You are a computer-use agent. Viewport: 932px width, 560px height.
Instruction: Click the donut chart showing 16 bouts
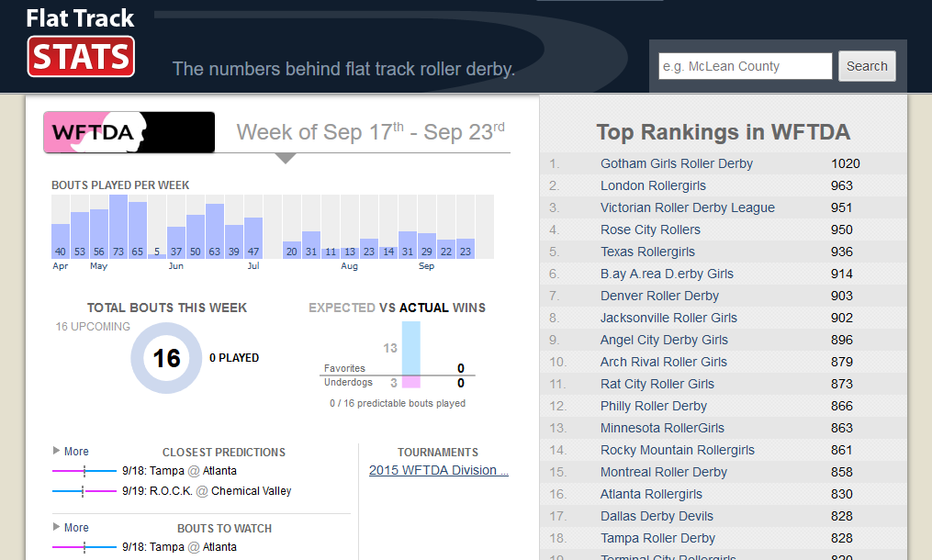(166, 358)
